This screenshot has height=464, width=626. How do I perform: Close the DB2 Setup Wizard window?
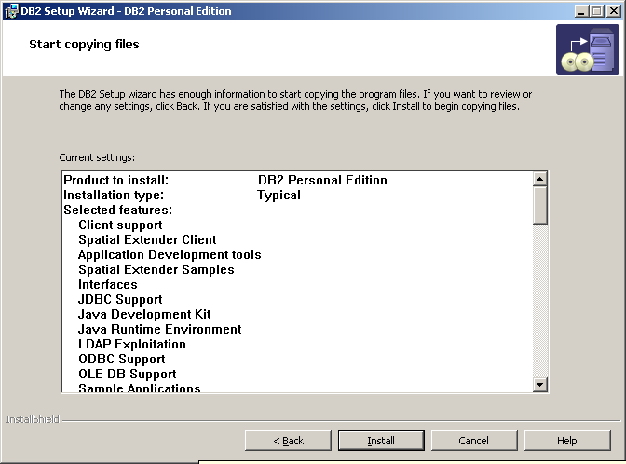click(x=613, y=11)
